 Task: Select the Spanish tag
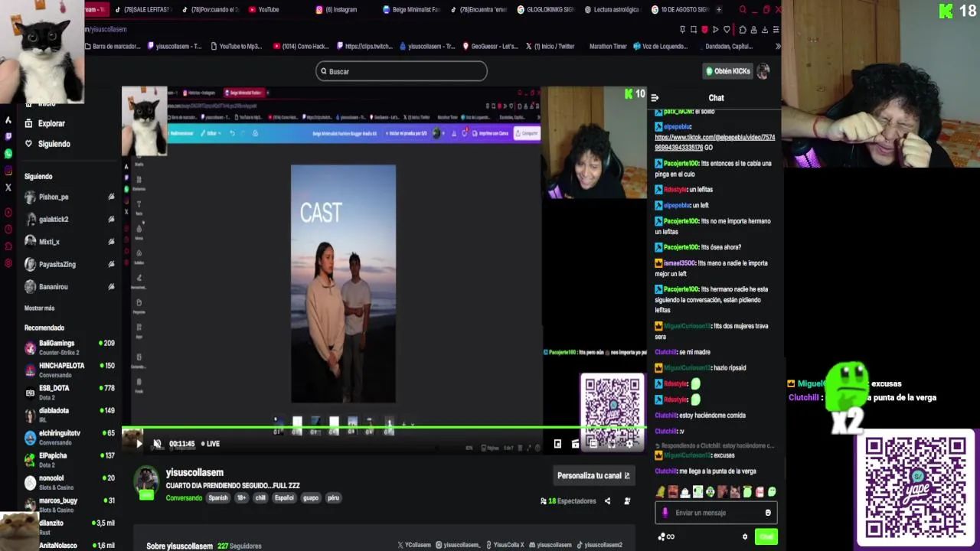218,498
